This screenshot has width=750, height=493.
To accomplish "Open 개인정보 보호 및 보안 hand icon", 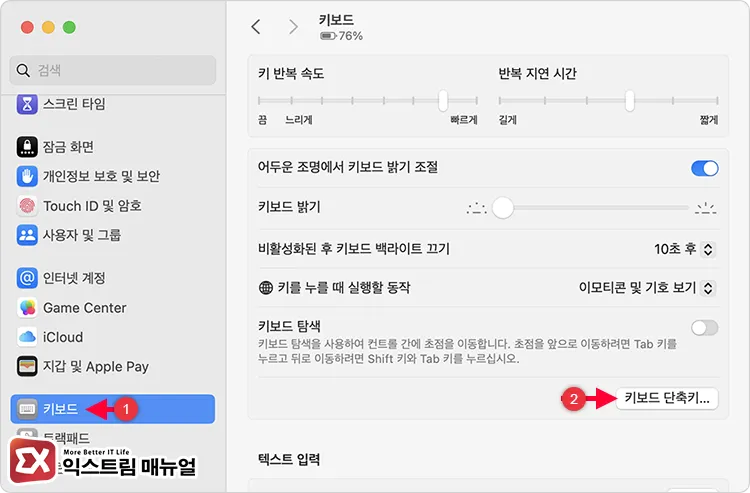I will 27,177.
